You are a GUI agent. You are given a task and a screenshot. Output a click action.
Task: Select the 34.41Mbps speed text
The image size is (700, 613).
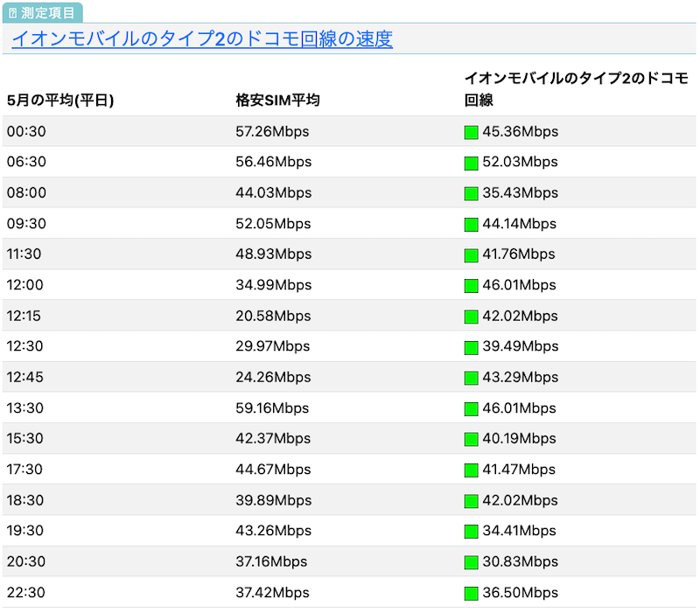[x=520, y=531]
